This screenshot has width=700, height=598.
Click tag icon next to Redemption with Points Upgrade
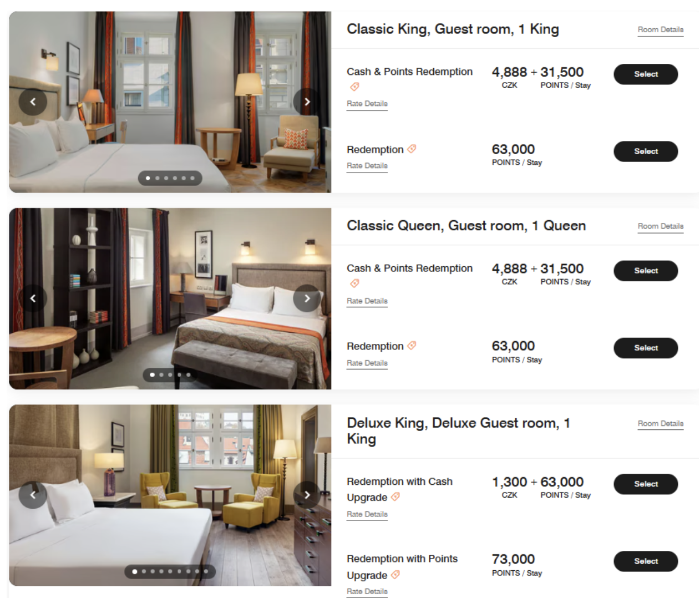pos(395,575)
